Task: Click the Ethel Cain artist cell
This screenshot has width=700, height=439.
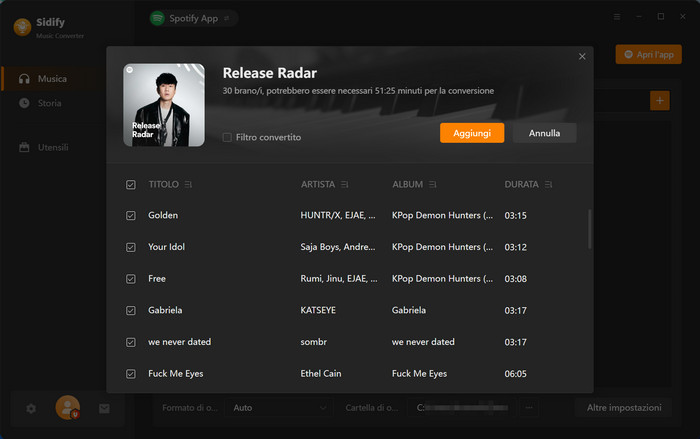Action: click(321, 374)
